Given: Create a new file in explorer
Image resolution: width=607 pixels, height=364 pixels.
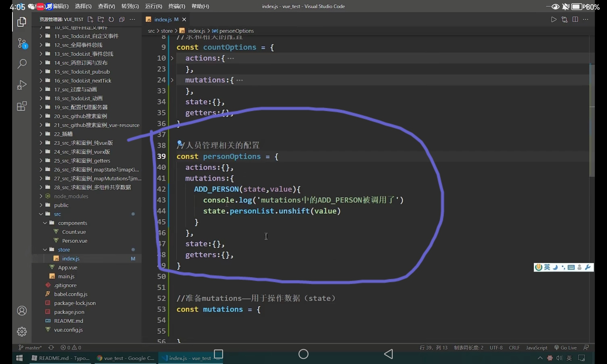Looking at the screenshot, I should (90, 19).
